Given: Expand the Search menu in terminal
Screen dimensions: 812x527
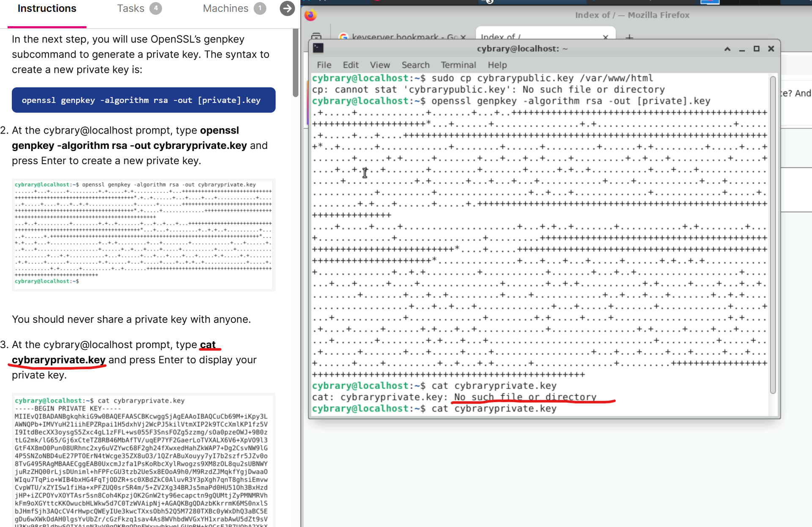Looking at the screenshot, I should (x=415, y=65).
